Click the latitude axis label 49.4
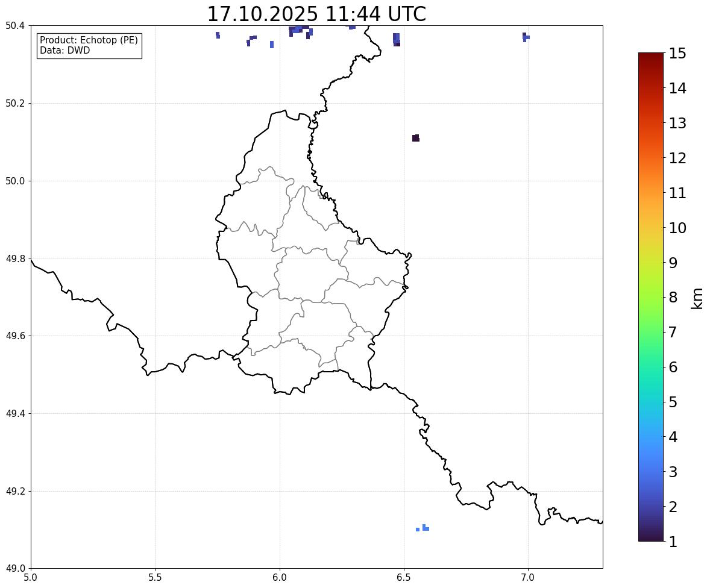The image size is (710, 588). (15, 414)
